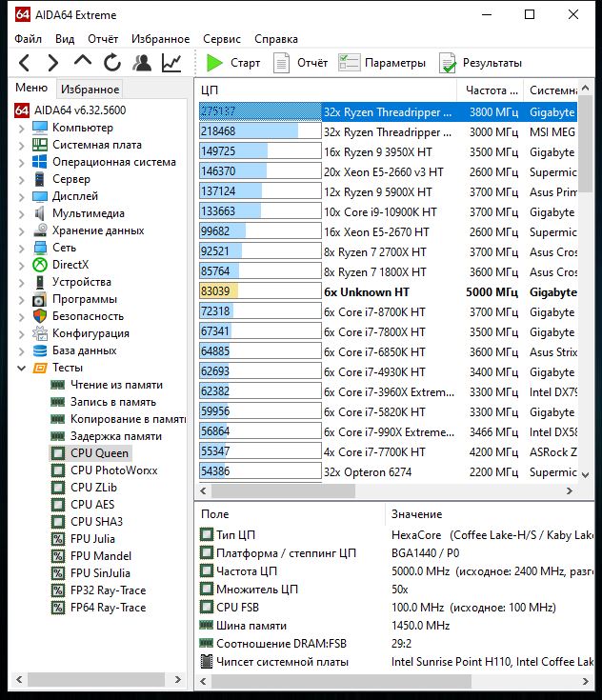The height and width of the screenshot is (700, 602).
Task: Click the Параметры toolbar button
Action: [x=382, y=63]
